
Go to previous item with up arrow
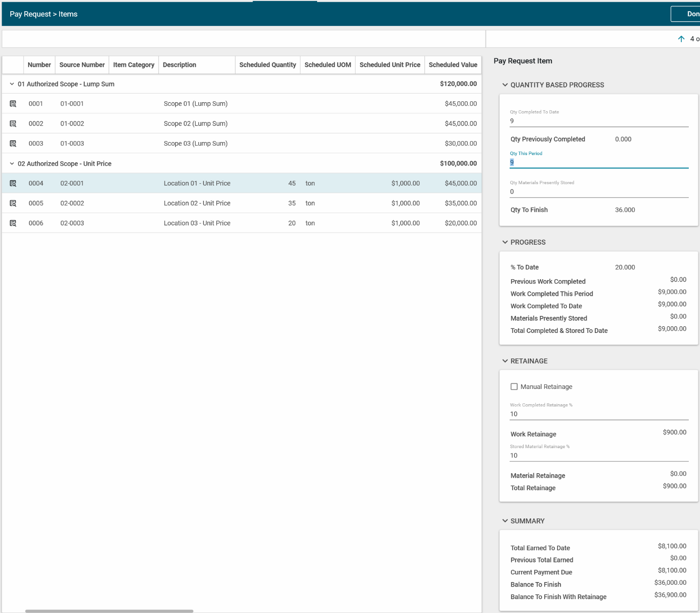coord(681,39)
